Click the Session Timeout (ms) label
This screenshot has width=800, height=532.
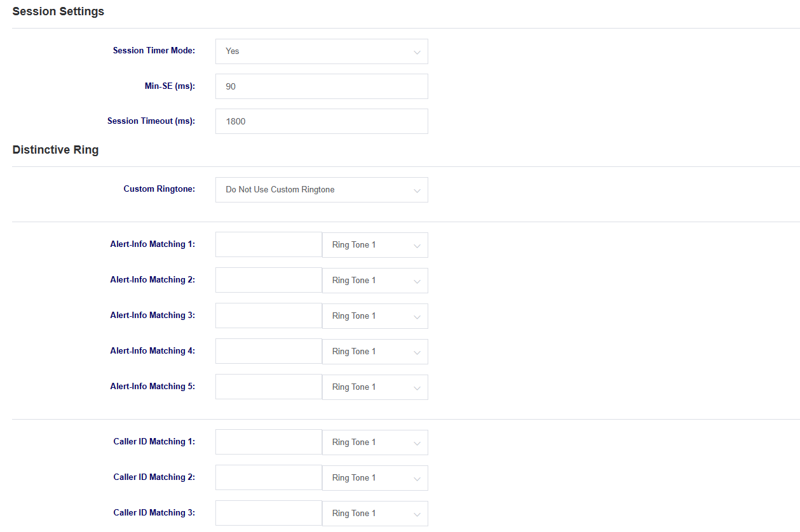click(151, 121)
